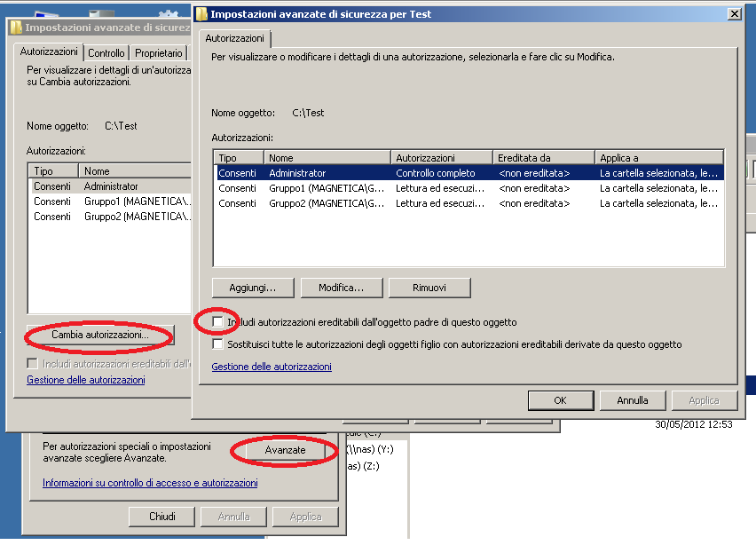This screenshot has width=756, height=545.
Task: Confirm with the OK button
Action: click(x=560, y=400)
